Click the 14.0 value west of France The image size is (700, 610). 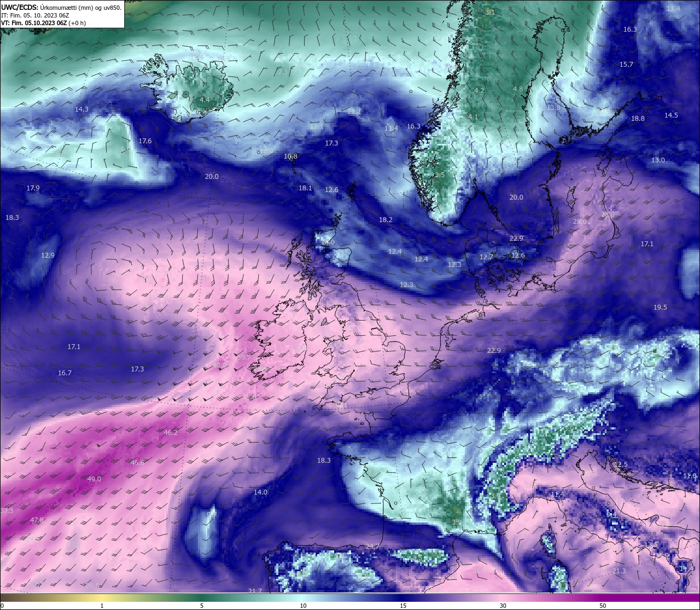260,492
